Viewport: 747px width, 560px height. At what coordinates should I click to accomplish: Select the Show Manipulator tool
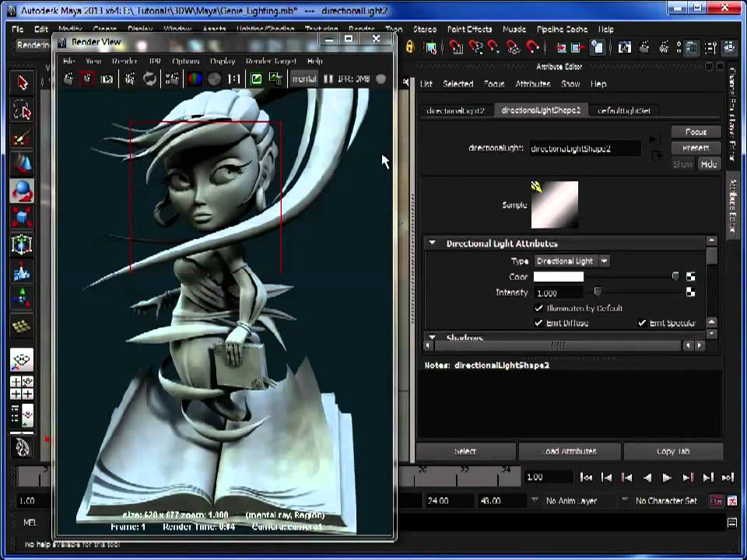click(x=22, y=299)
